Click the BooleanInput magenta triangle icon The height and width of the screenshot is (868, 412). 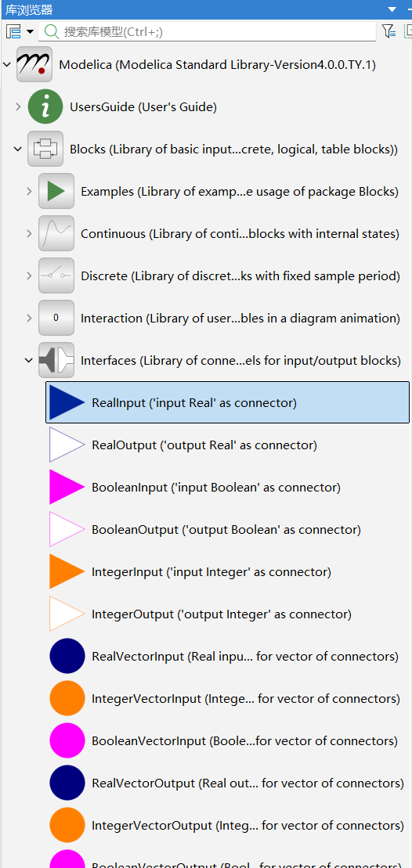tap(67, 487)
